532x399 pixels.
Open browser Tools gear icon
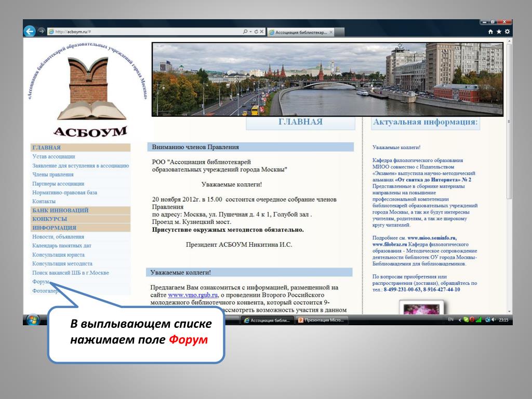(507, 32)
